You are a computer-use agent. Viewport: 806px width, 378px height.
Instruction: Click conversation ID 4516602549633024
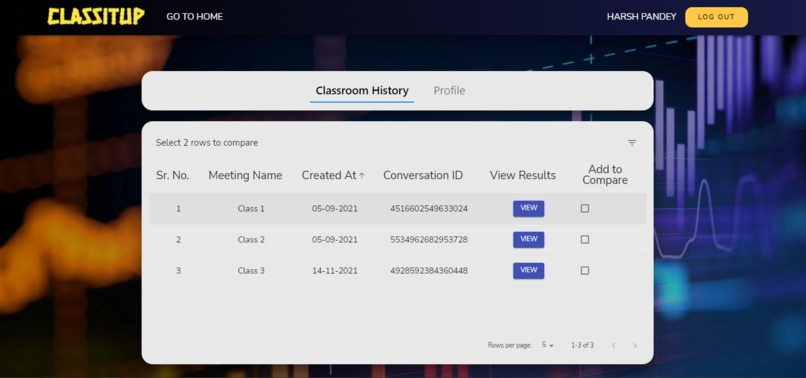pos(429,209)
